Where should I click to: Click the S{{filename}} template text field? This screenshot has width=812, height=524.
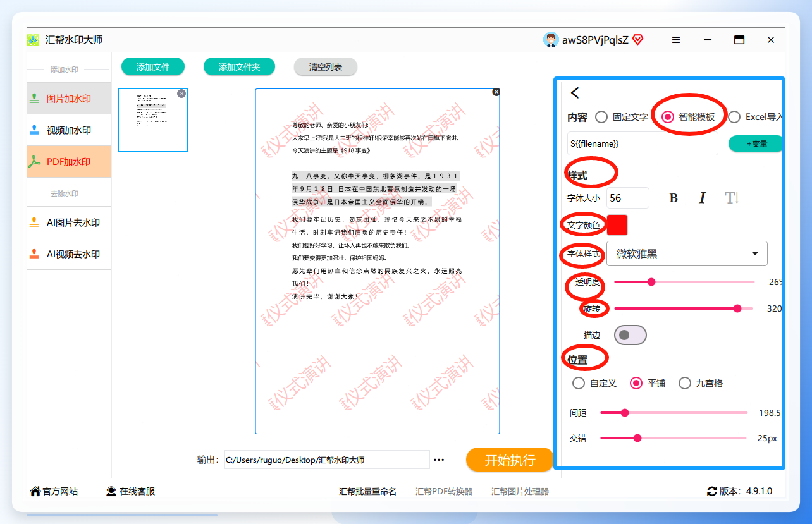(x=643, y=143)
